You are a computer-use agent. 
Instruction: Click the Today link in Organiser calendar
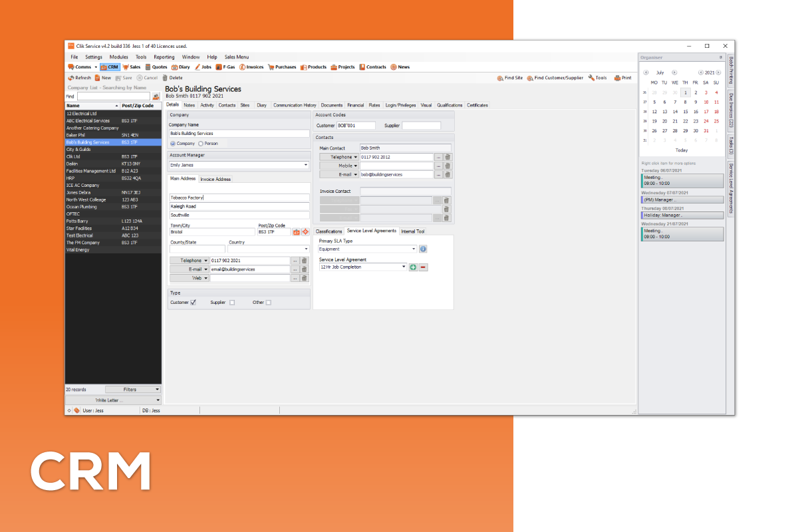pyautogui.click(x=682, y=150)
